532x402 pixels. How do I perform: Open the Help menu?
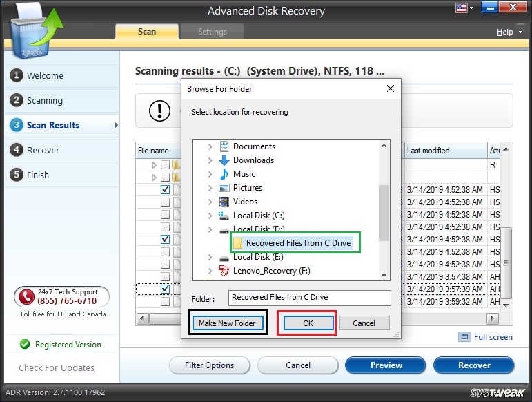[x=504, y=32]
